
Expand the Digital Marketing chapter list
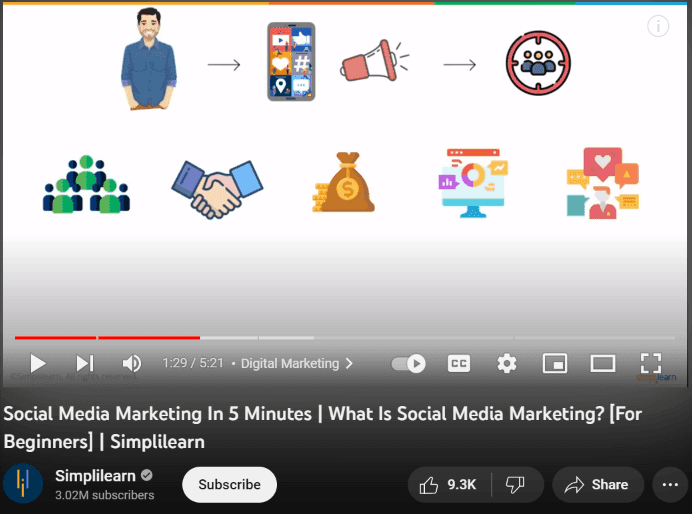[x=297, y=364]
